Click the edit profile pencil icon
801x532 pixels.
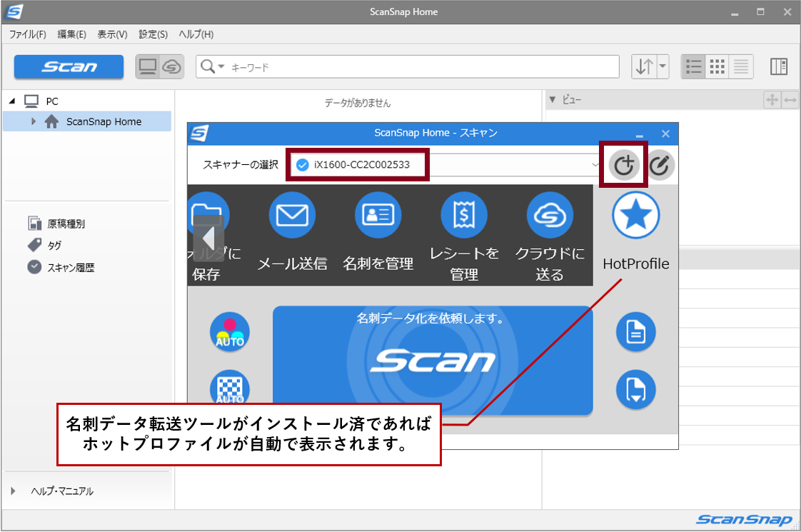coord(660,165)
